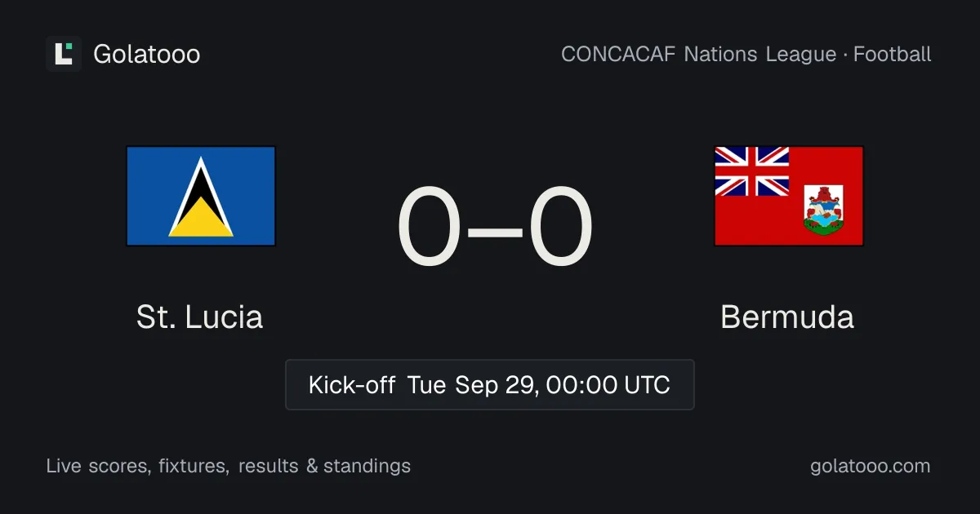Click results & standings footer text
The image size is (980, 514).
(x=325, y=467)
